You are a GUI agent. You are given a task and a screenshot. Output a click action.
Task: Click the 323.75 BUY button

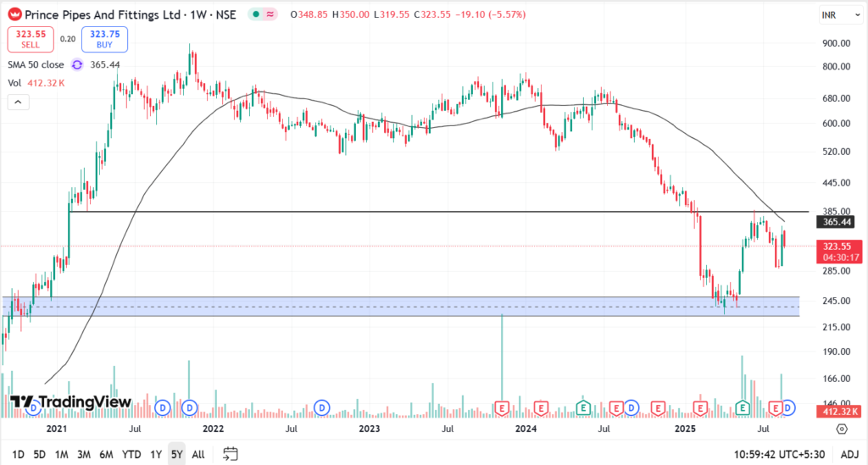pos(104,39)
